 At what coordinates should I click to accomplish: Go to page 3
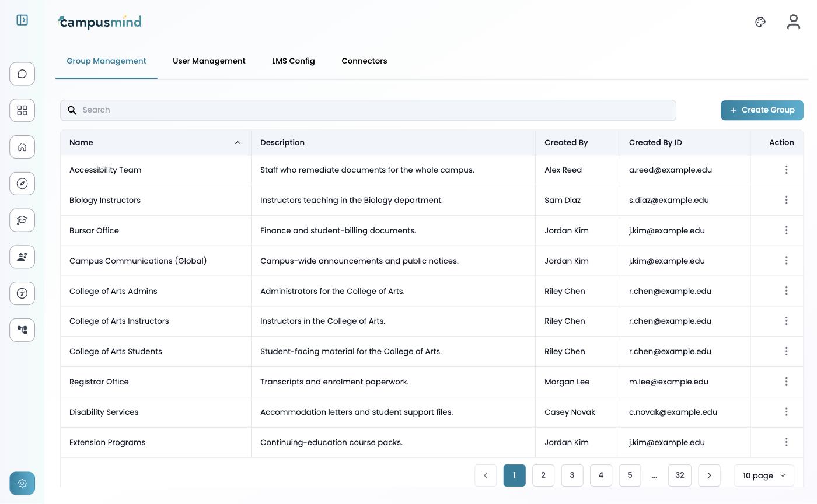[572, 475]
